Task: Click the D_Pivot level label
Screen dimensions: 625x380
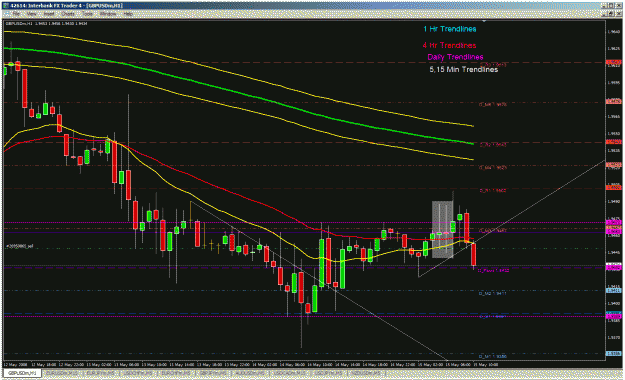Action: point(493,270)
